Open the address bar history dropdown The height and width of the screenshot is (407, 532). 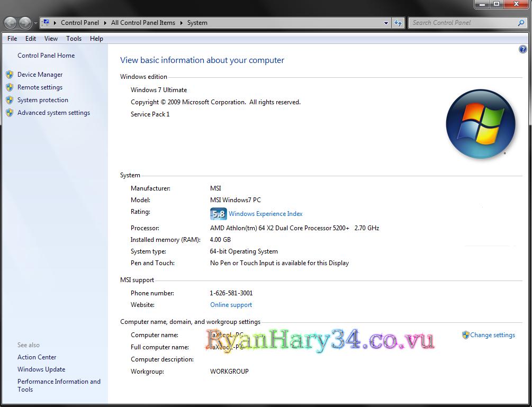click(386, 23)
